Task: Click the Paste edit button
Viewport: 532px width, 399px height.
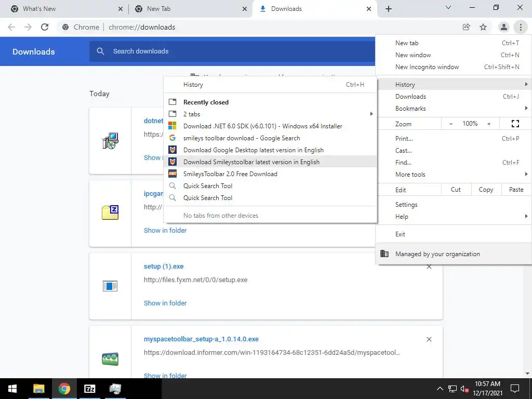Action: (516, 190)
